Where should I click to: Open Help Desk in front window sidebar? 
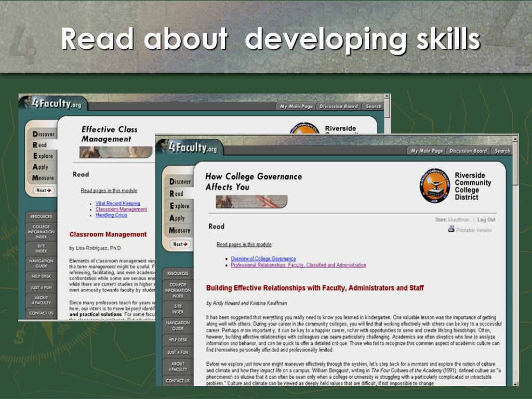(x=178, y=340)
